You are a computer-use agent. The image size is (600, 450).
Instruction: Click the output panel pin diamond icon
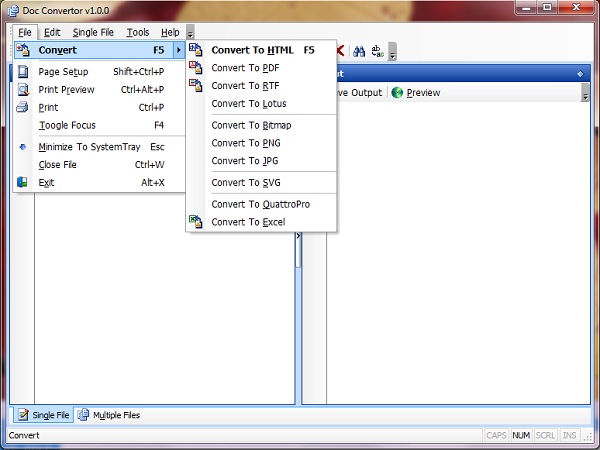click(580, 74)
